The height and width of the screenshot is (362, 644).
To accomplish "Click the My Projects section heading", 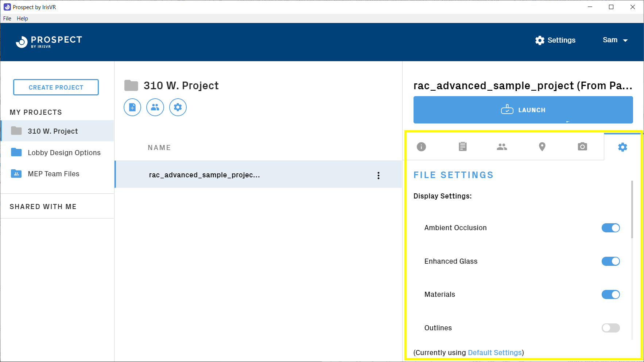I will point(36,112).
